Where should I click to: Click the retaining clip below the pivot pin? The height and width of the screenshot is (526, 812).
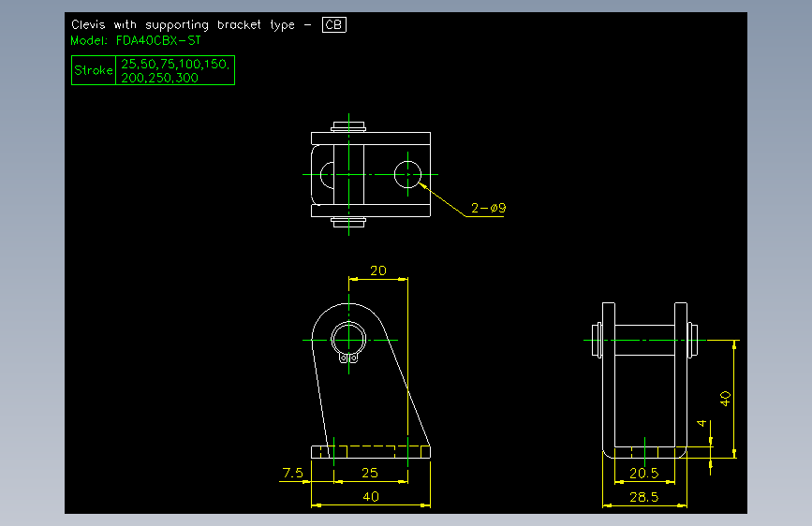348,358
